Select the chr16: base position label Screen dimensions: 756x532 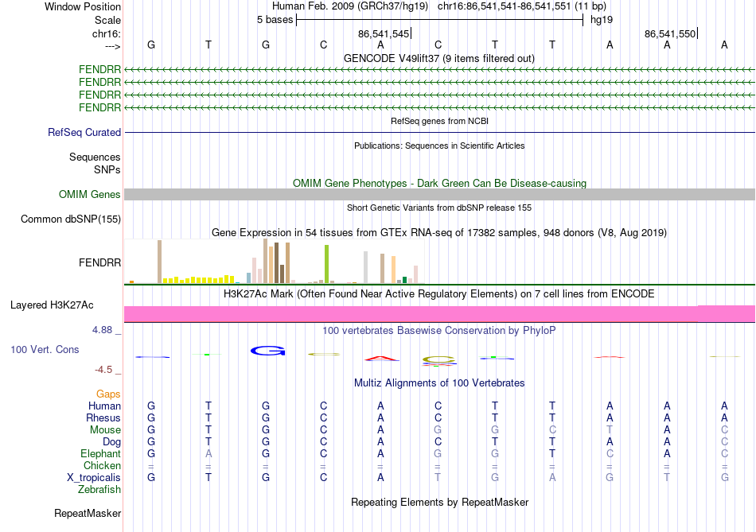coord(106,33)
